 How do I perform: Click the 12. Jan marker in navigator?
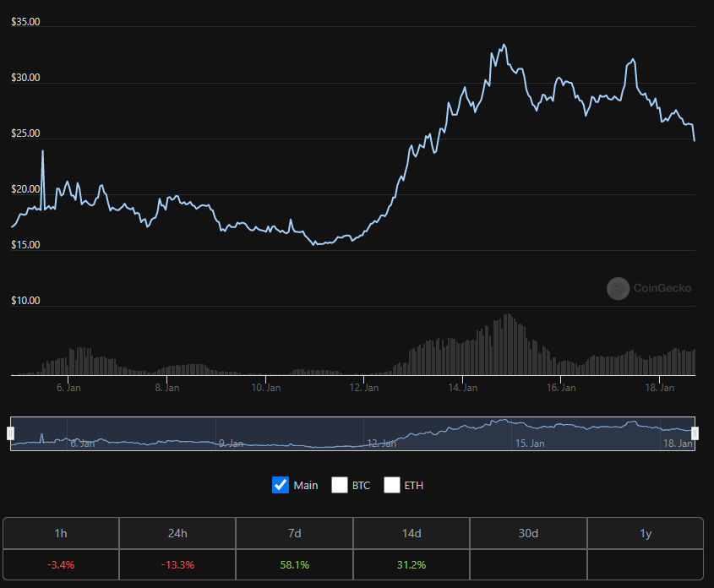pyautogui.click(x=383, y=443)
